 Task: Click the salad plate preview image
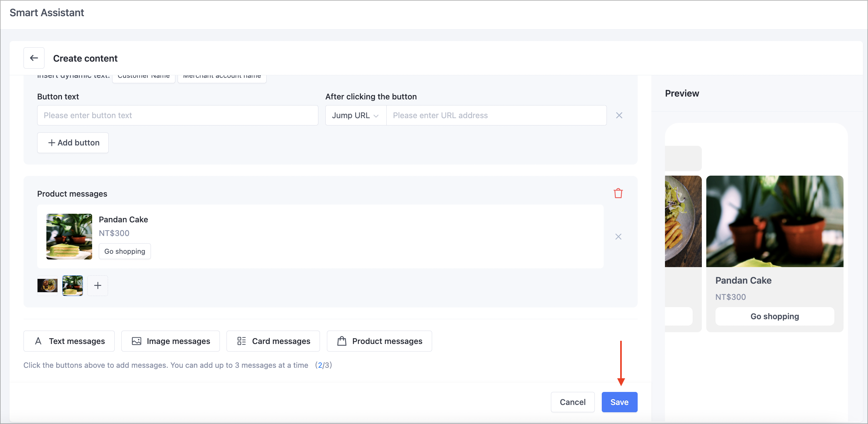683,221
